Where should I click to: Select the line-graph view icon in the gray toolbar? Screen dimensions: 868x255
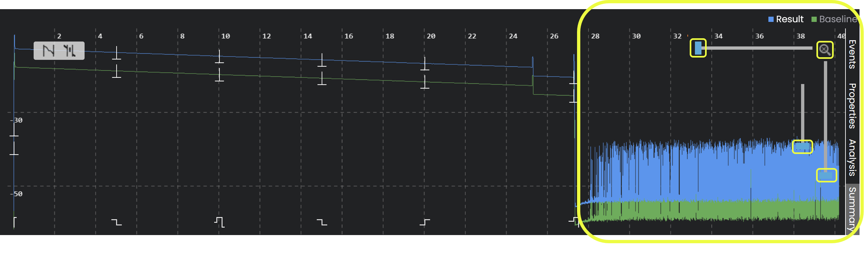(49, 51)
